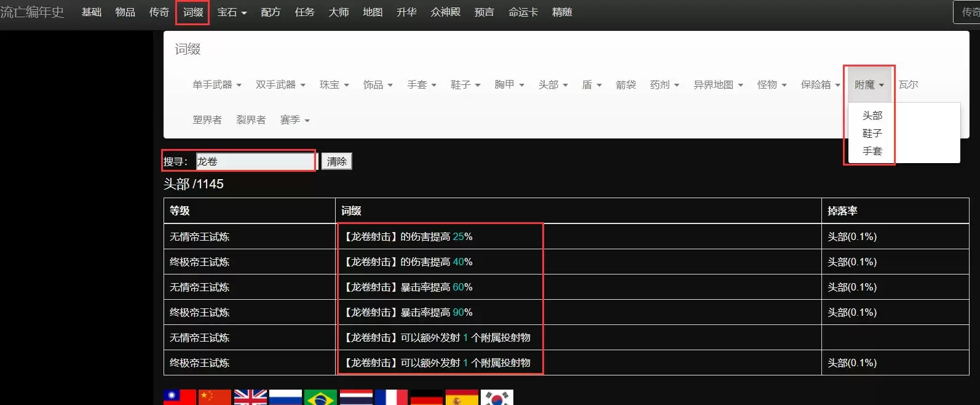Choose the Russian flag language icon
The width and height of the screenshot is (980, 405).
click(285, 398)
